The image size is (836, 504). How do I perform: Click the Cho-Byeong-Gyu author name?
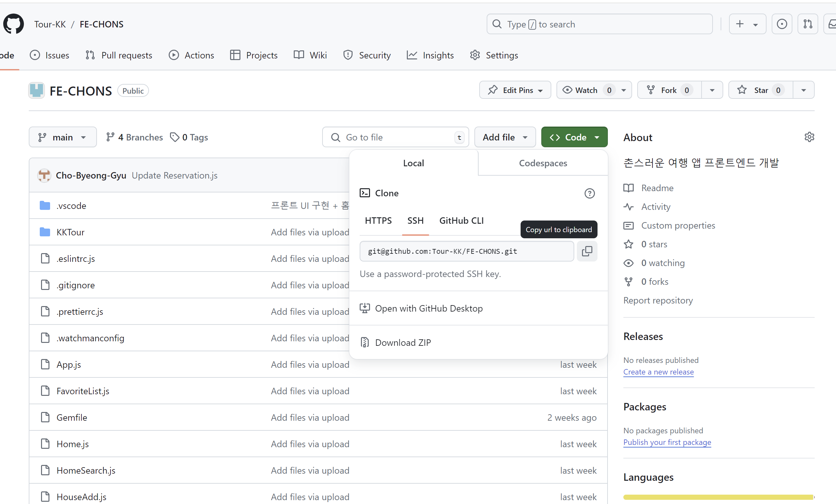[x=91, y=175]
